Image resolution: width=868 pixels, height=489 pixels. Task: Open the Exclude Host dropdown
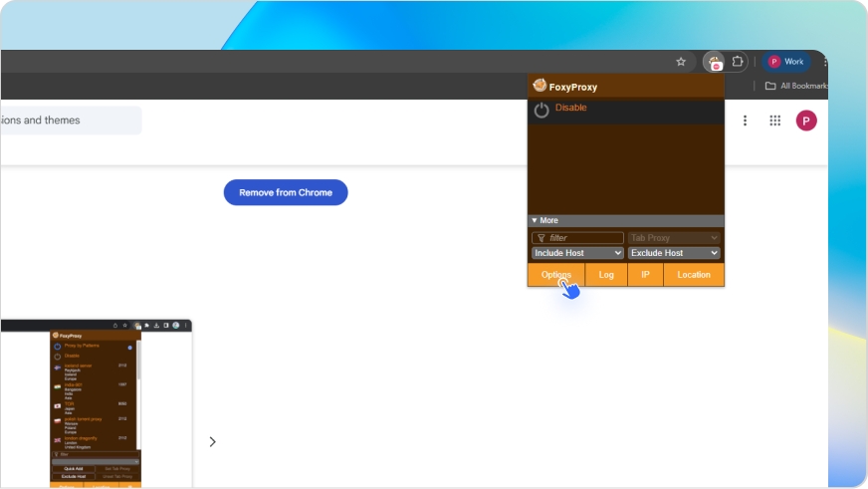pyautogui.click(x=673, y=253)
